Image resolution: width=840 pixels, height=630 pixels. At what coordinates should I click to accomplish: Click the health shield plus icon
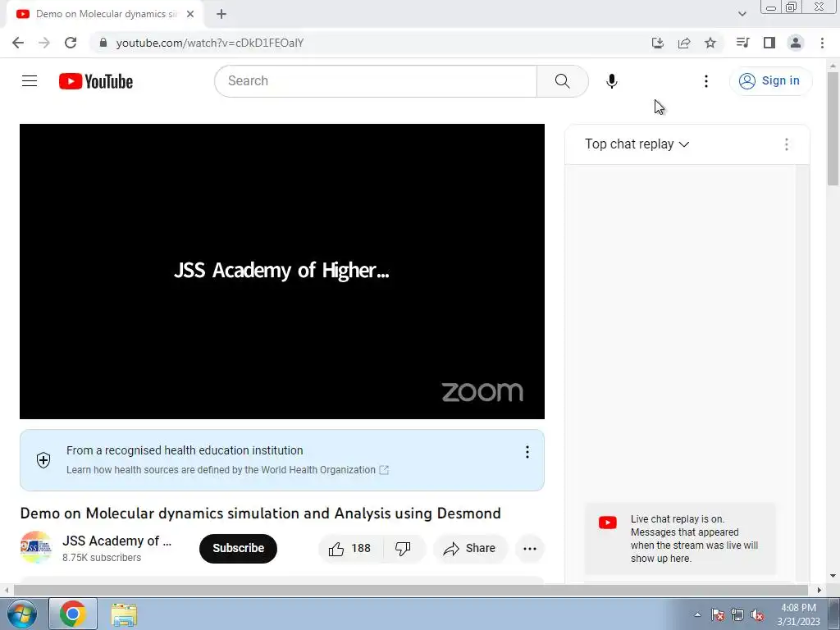pos(43,460)
